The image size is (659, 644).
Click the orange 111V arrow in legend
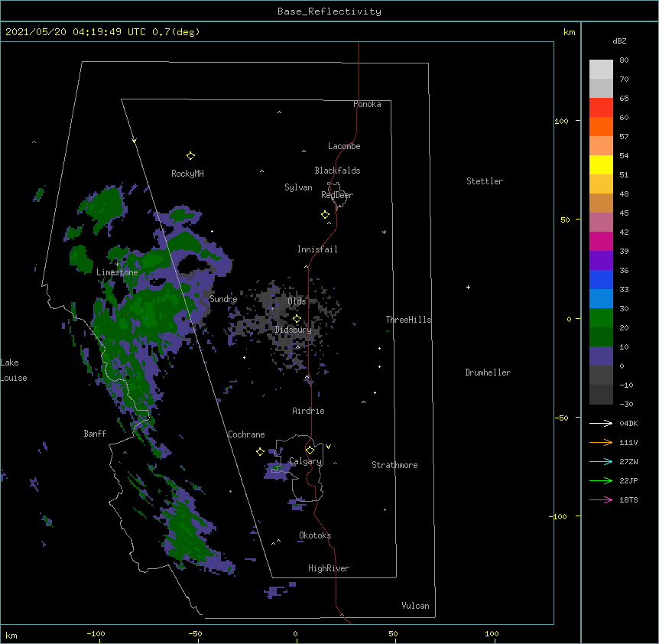pos(601,442)
